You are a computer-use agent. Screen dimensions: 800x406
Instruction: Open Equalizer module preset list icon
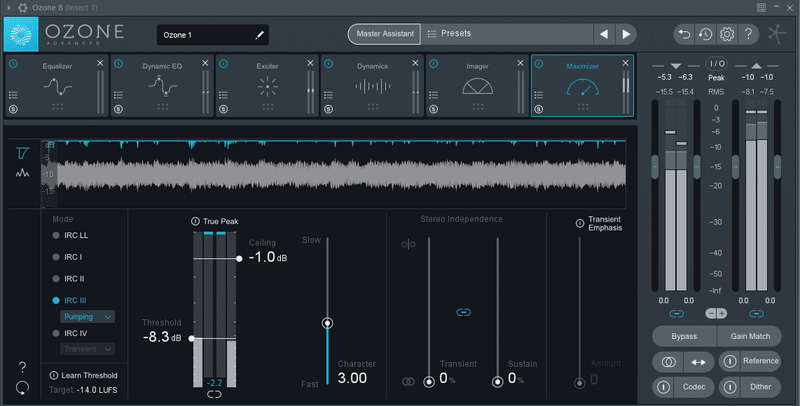13,95
